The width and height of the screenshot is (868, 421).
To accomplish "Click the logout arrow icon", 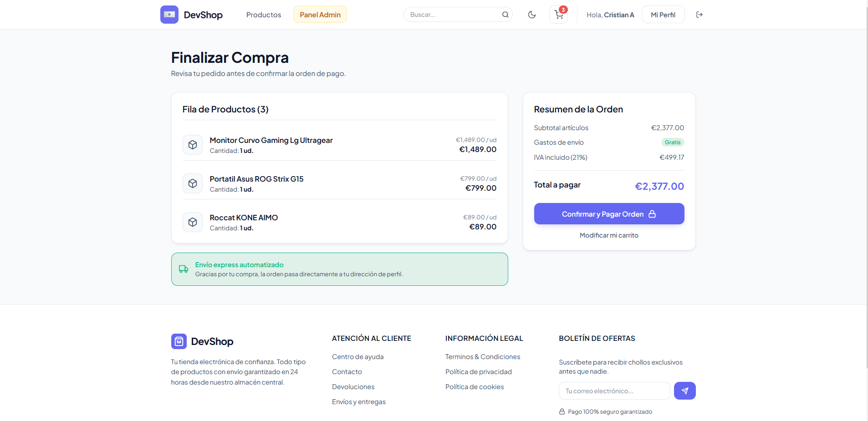I will coord(700,15).
